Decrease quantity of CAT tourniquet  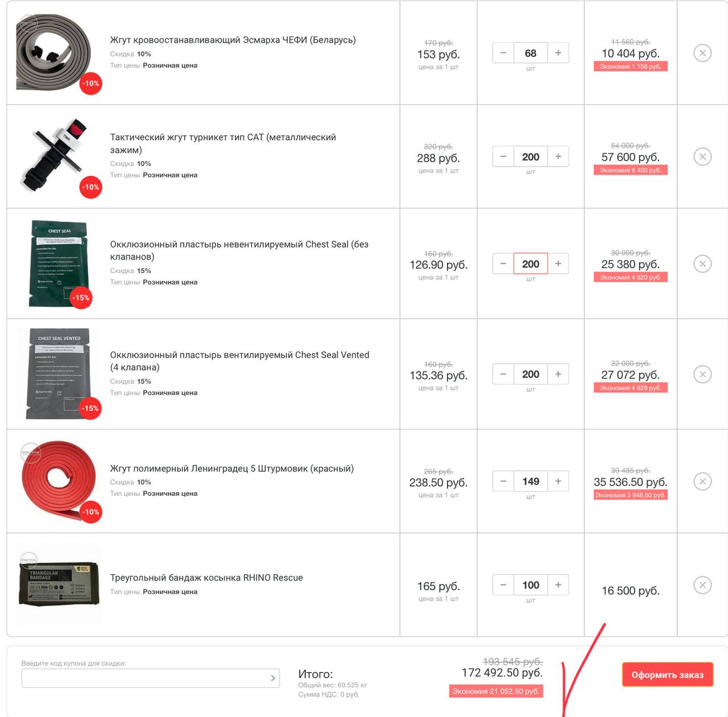[x=503, y=156]
